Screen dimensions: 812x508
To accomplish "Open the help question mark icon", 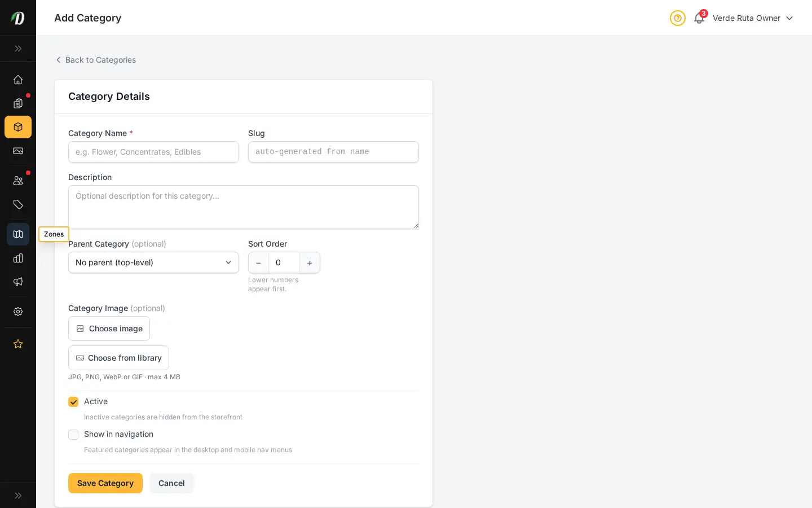I will point(678,18).
